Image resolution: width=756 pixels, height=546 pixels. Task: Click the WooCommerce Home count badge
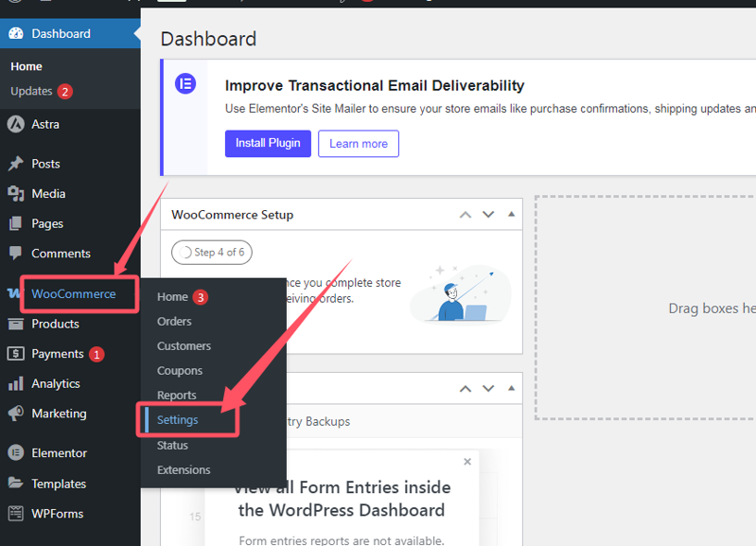click(200, 297)
